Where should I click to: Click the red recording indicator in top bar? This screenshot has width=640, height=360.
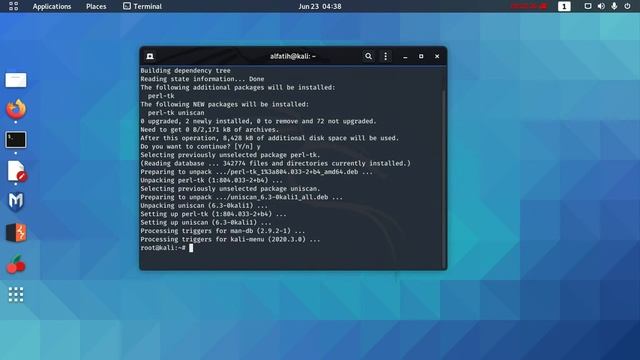529,6
